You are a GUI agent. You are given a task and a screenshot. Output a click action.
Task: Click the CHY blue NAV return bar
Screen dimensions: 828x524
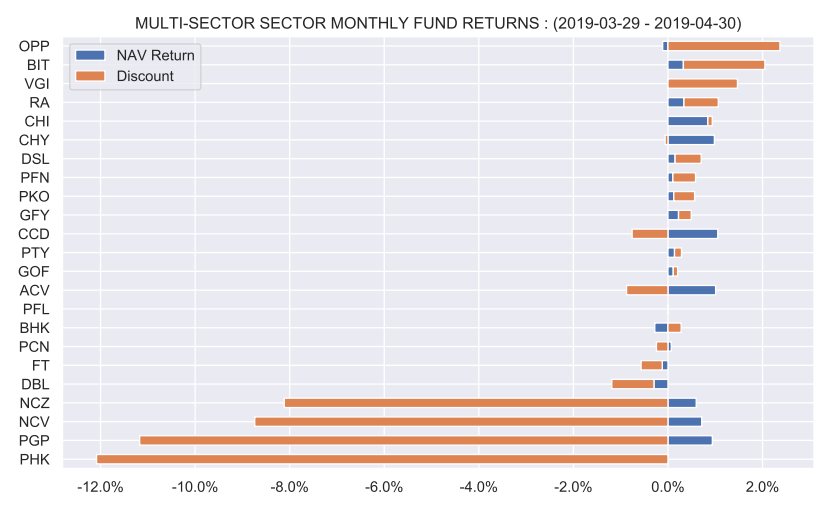tap(690, 140)
